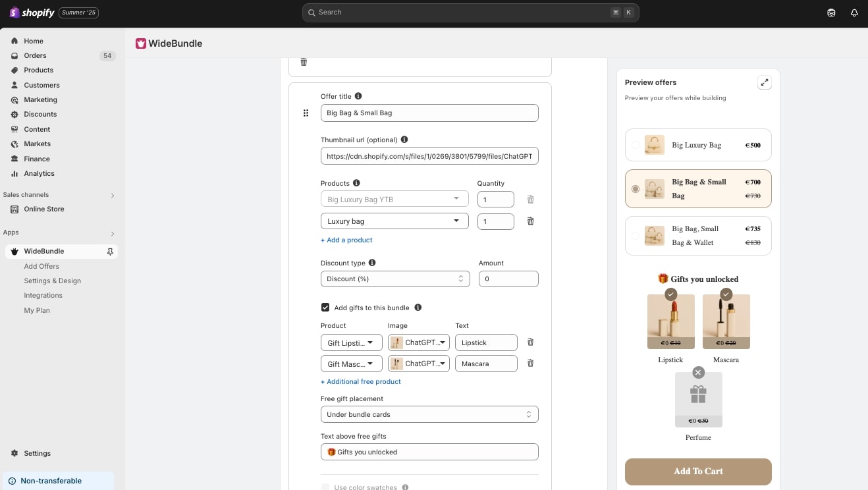Click the discount Amount input field
Image resolution: width=868 pixels, height=490 pixels.
[x=508, y=279]
